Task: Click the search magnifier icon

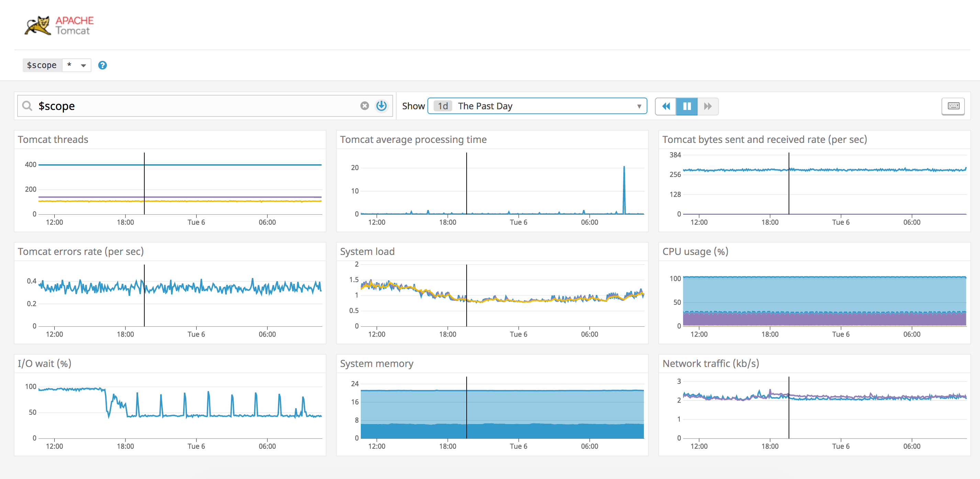Action: click(x=27, y=106)
